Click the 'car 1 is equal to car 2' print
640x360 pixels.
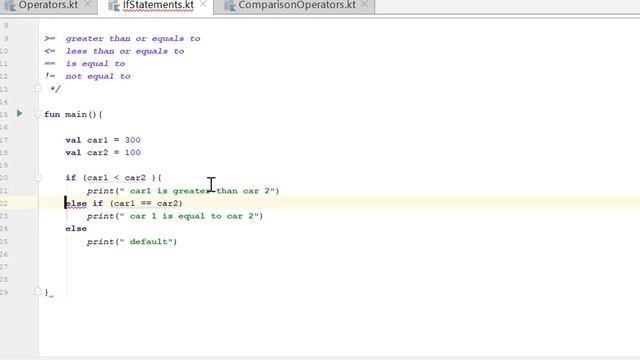coord(175,216)
